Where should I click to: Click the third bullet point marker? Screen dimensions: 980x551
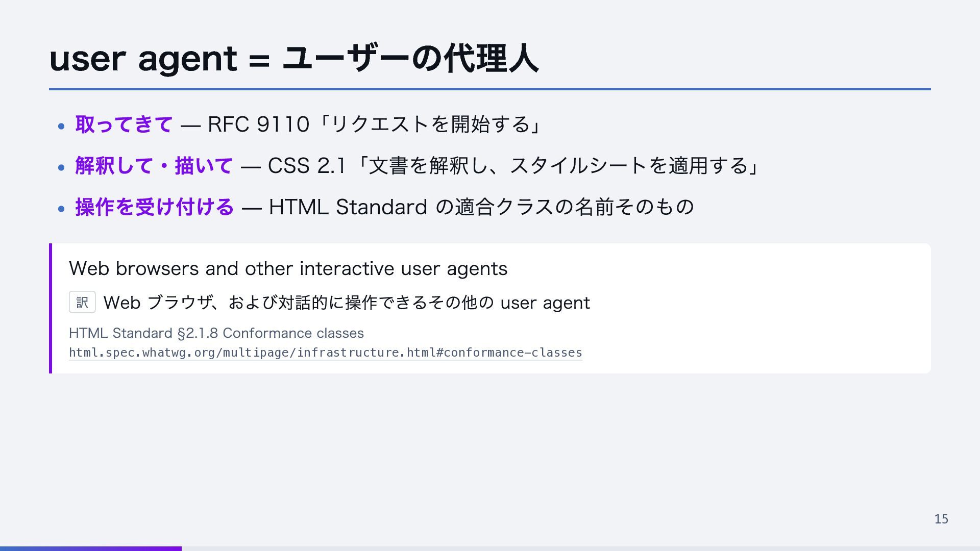tap(61, 208)
